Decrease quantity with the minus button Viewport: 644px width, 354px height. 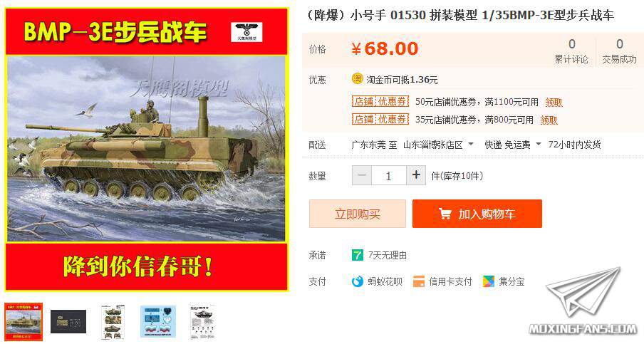click(x=362, y=175)
